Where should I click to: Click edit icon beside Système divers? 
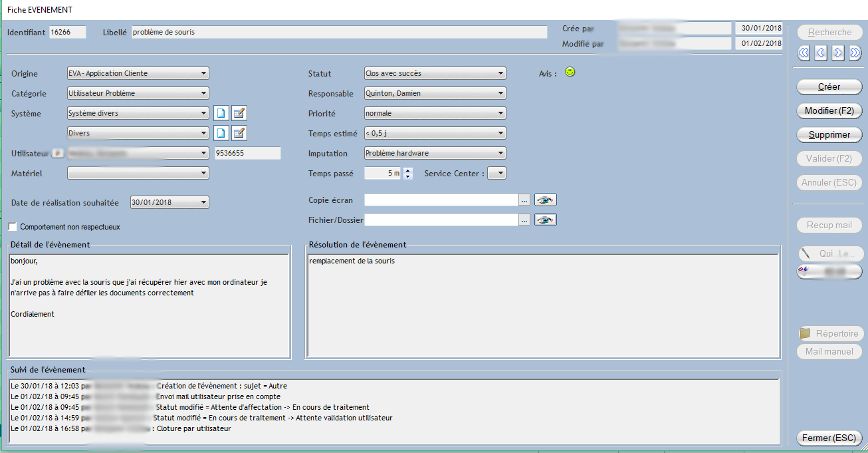click(239, 114)
